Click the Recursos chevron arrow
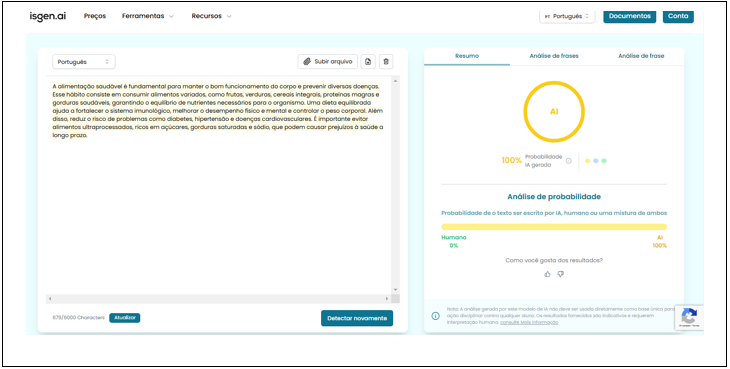730x369 pixels. coord(229,16)
